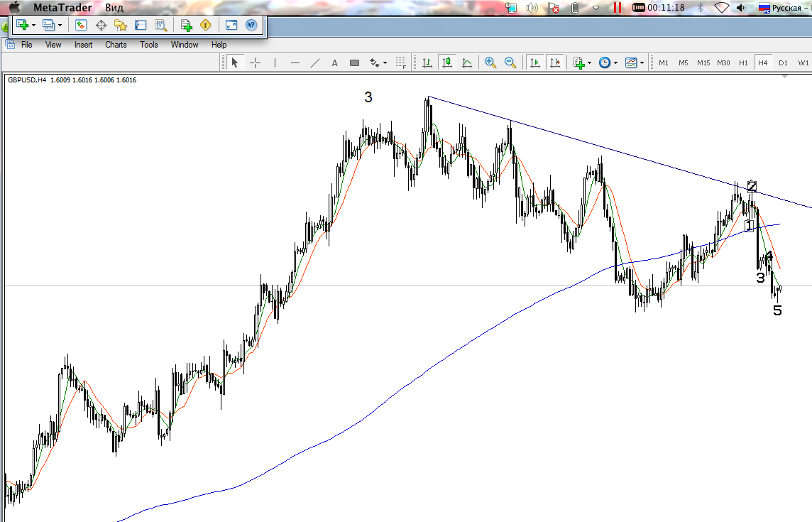This screenshot has width=812, height=522.
Task: Switch to W1 timeframe
Action: click(x=803, y=62)
